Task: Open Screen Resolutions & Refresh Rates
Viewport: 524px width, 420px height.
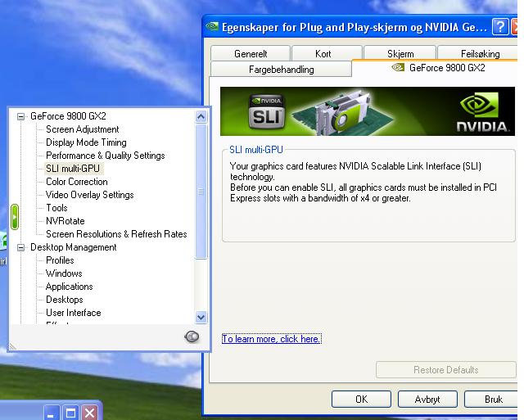Action: click(116, 234)
